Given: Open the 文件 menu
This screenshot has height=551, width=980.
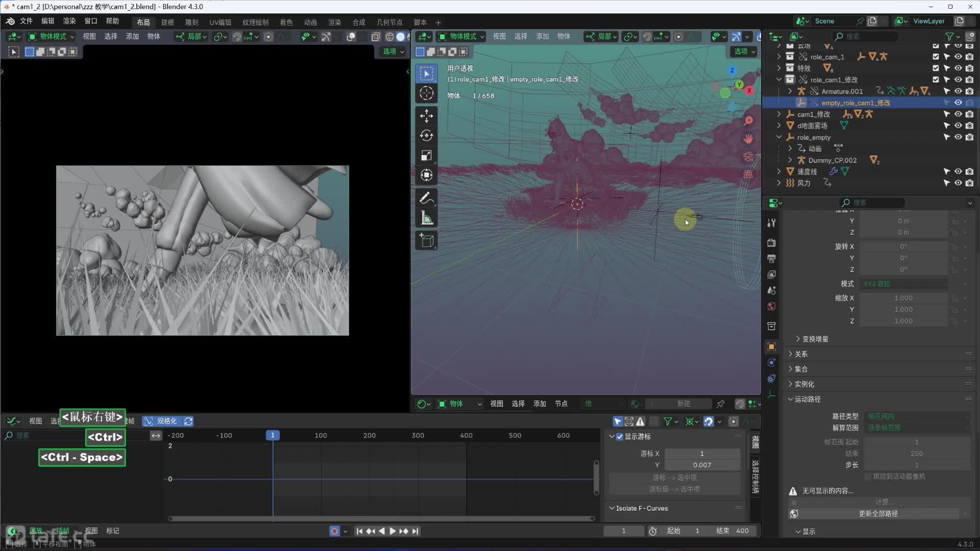Looking at the screenshot, I should click(x=26, y=21).
